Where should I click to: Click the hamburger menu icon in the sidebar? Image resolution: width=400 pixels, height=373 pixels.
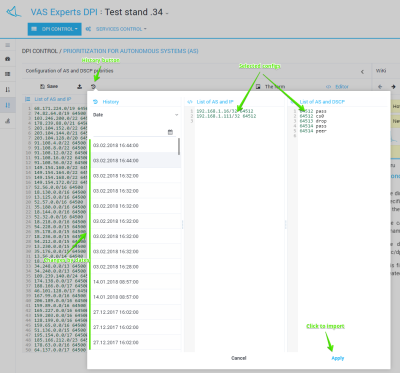click(8, 45)
